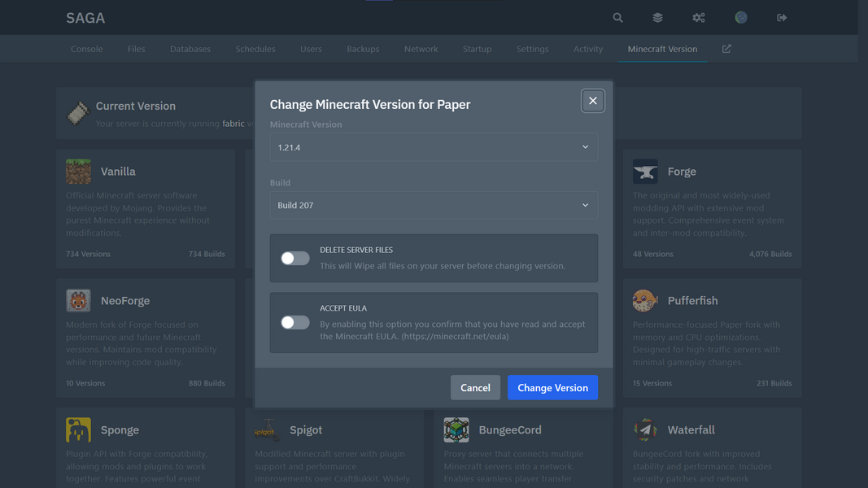
Task: Click the NeoForge fox icon
Action: (x=78, y=300)
